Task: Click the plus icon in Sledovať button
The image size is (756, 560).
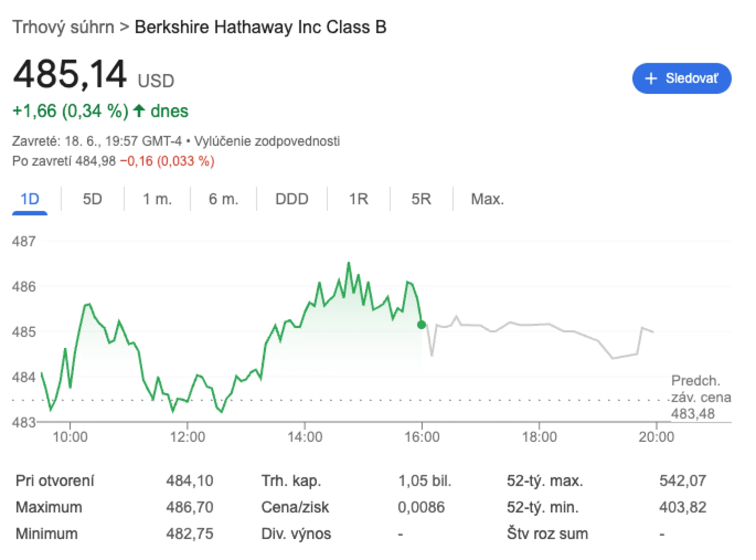Action: click(x=651, y=79)
